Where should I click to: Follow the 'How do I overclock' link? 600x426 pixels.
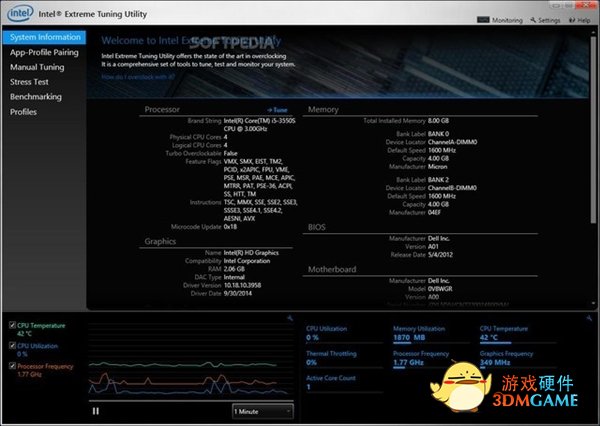coord(138,77)
